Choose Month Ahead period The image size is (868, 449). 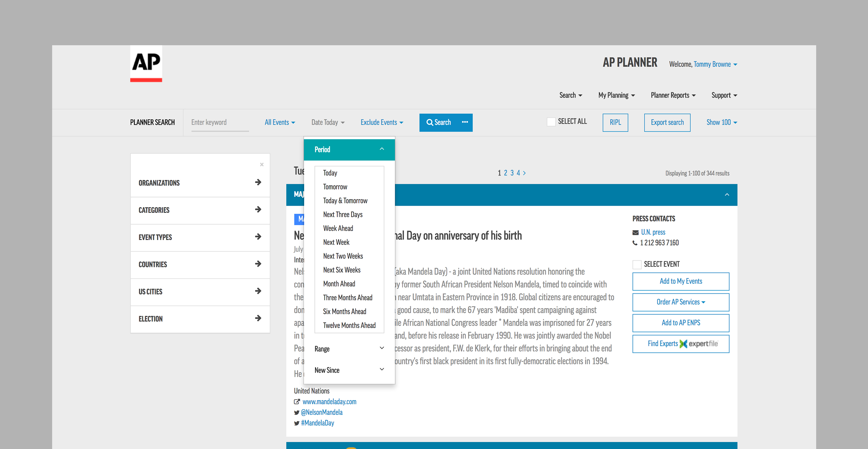[x=339, y=283]
